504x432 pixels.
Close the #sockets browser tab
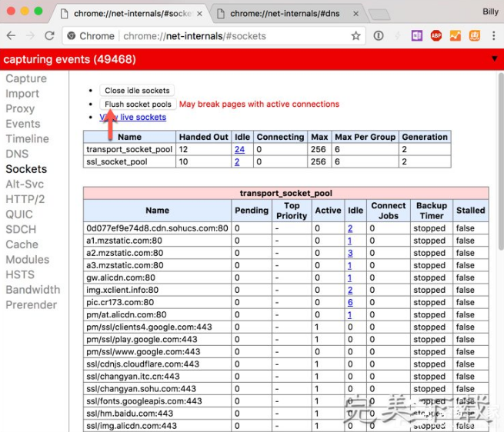click(x=199, y=13)
